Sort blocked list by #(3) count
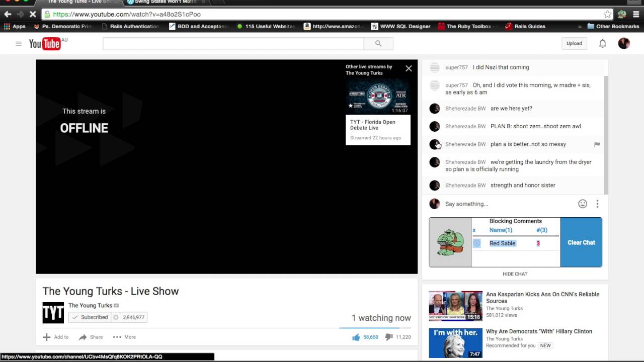This screenshot has height=362, width=644. [x=541, y=230]
